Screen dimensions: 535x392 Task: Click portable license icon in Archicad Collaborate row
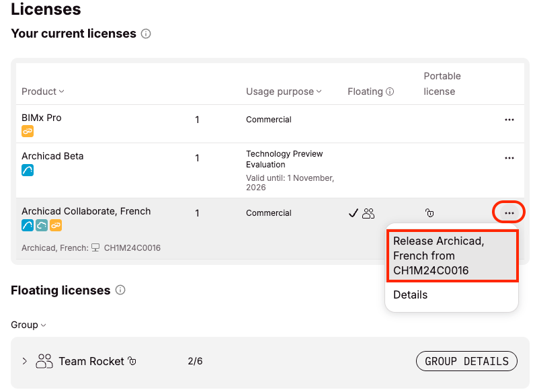429,213
